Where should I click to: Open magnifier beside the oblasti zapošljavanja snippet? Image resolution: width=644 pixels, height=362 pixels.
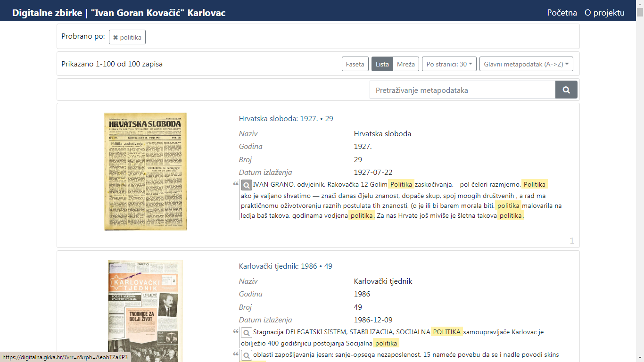[x=247, y=355]
